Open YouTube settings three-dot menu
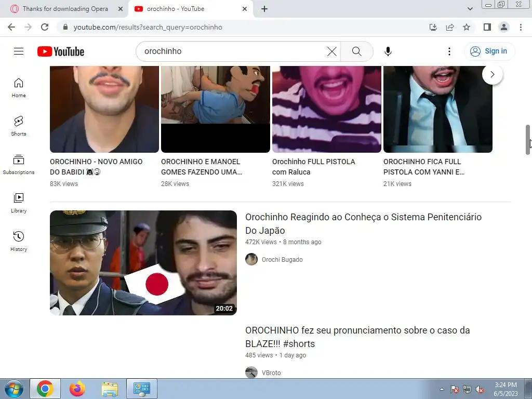The height and width of the screenshot is (399, 532). pyautogui.click(x=449, y=51)
